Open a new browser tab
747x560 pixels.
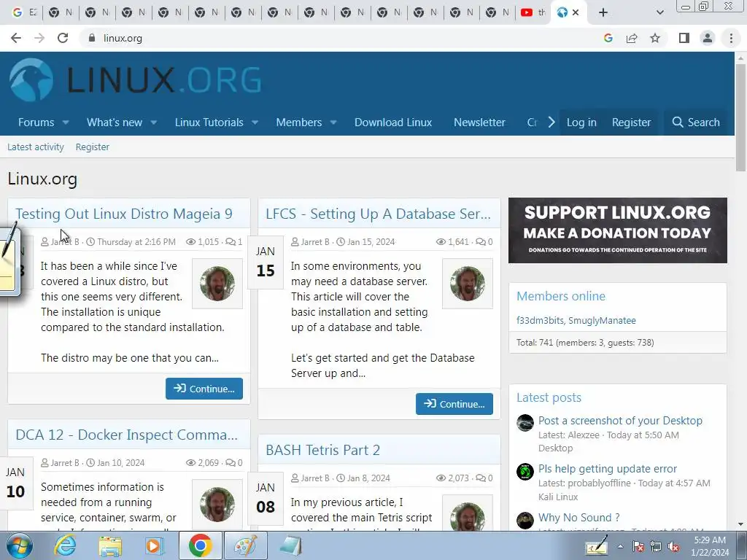point(603,12)
